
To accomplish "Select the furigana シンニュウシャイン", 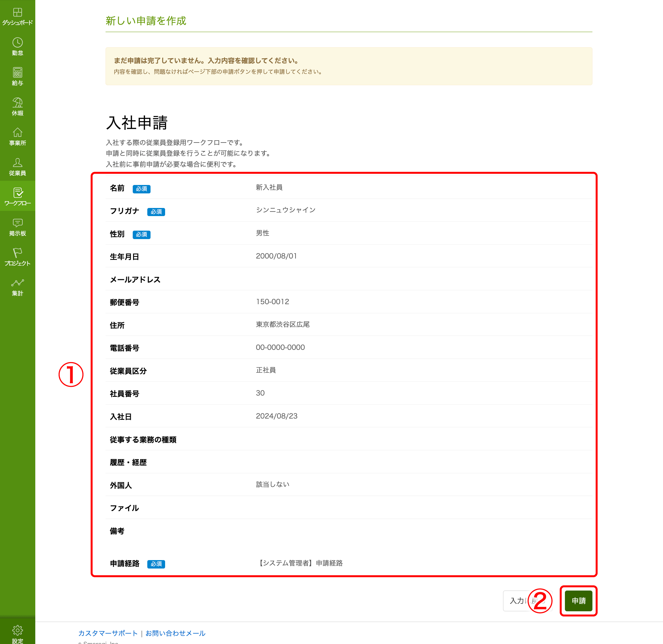I will (x=286, y=210).
